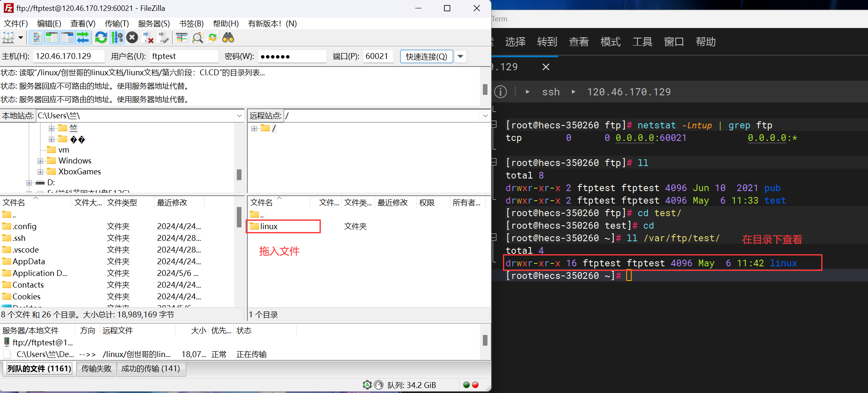Image resolution: width=868 pixels, height=393 pixels.
Task: Open local site path dropdown
Action: (239, 115)
